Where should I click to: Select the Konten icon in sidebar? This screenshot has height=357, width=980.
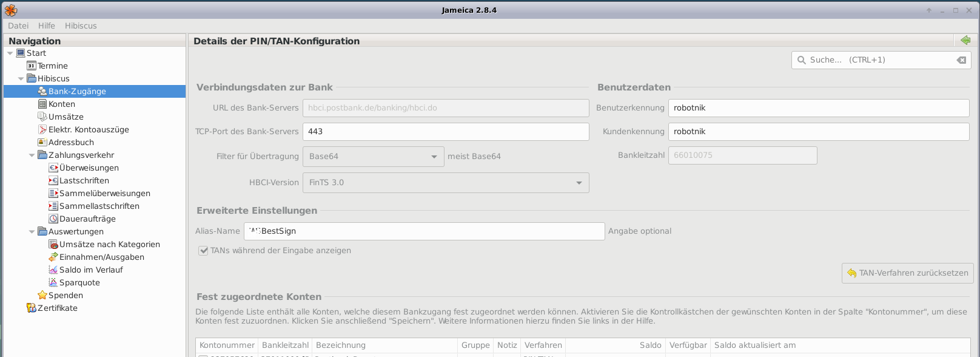point(42,104)
